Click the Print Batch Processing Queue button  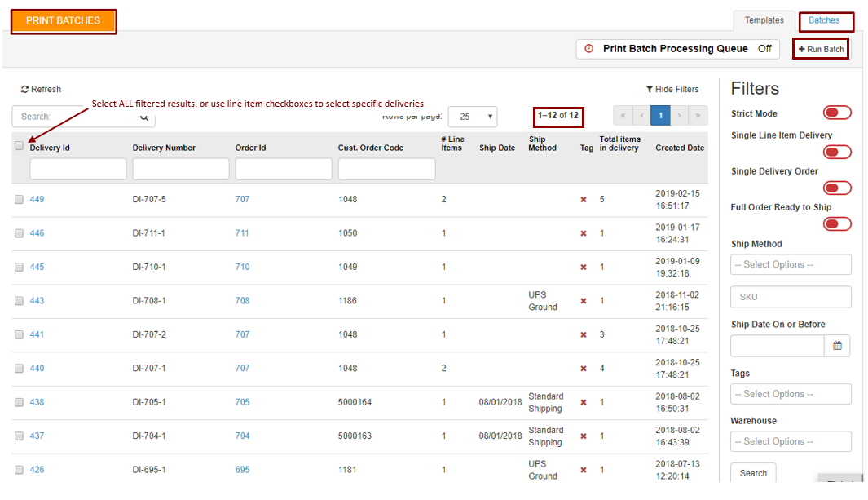pyautogui.click(x=677, y=49)
